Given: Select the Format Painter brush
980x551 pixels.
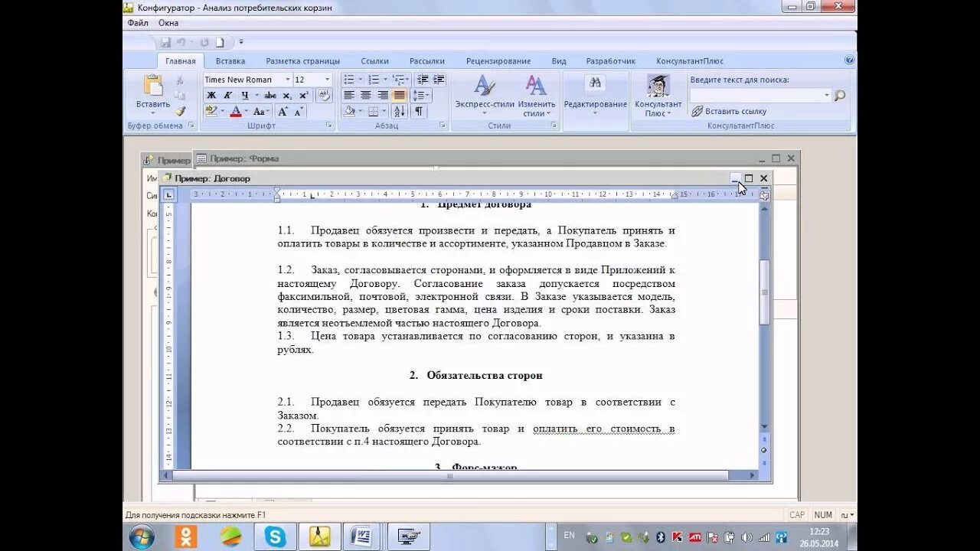Looking at the screenshot, I should pyautogui.click(x=180, y=111).
